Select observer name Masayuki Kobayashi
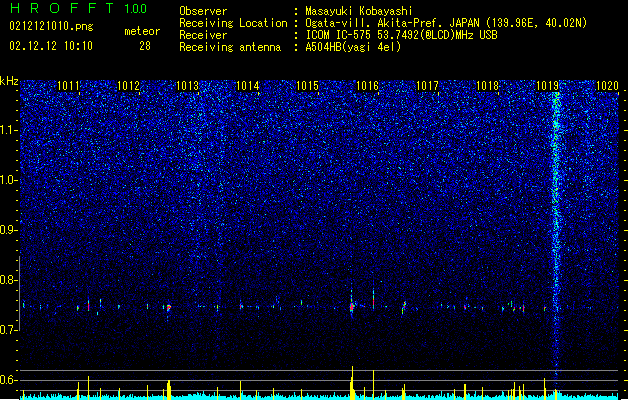The height and width of the screenshot is (400, 629). pyautogui.click(x=359, y=11)
